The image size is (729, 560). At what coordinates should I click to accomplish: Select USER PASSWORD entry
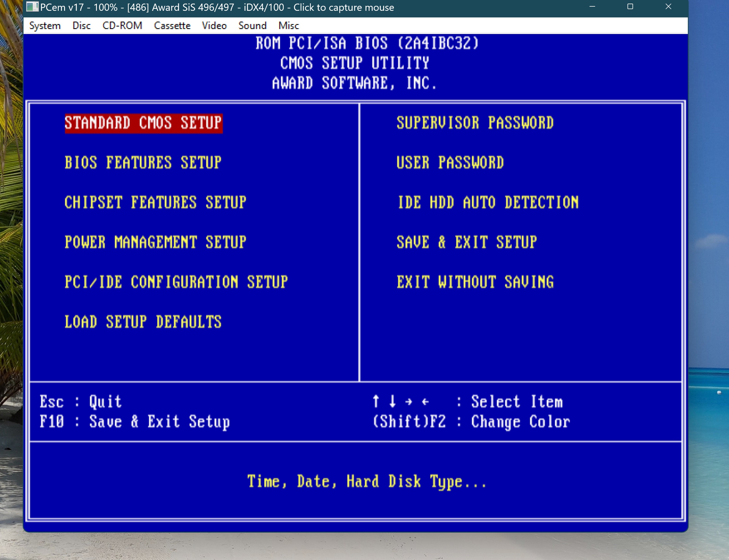click(450, 163)
